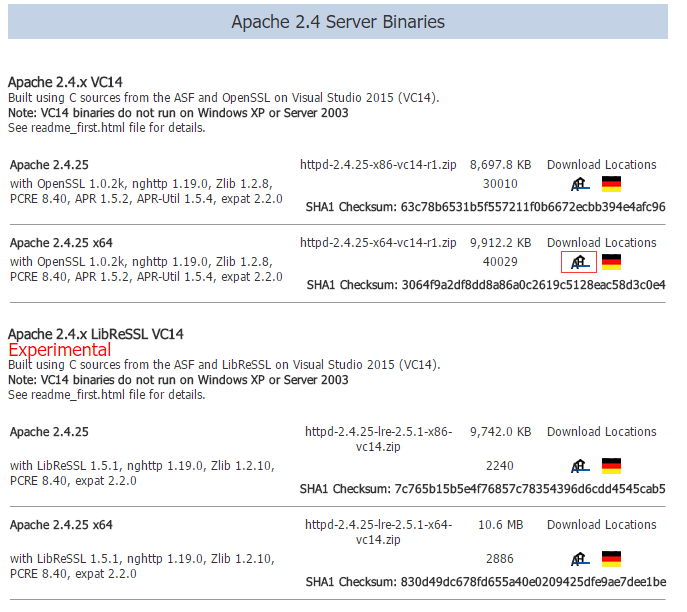Image resolution: width=687 pixels, height=612 pixels.
Task: Click the 9,912.2 KB file size
Action: click(x=500, y=243)
